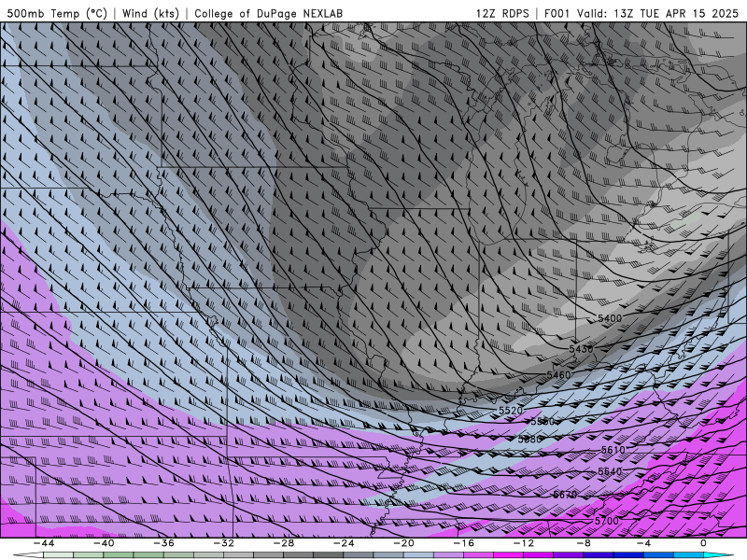Click the 5670 height contour label
This screenshot has height=560, width=747.
point(565,495)
